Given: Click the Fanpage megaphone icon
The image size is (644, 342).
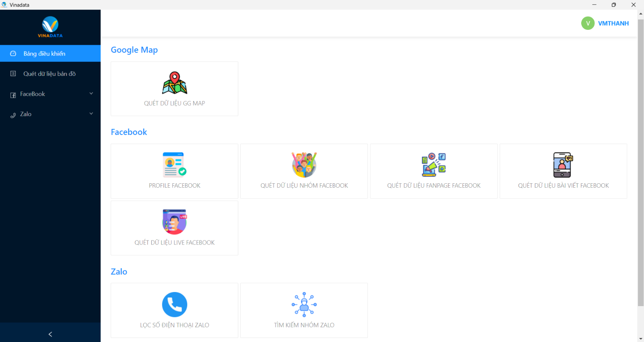Looking at the screenshot, I should point(434,165).
